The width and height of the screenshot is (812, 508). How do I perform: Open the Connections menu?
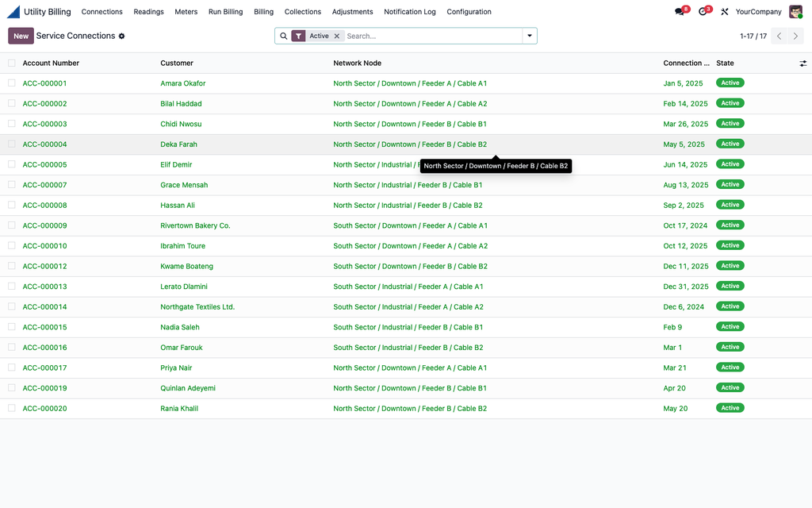[102, 11]
